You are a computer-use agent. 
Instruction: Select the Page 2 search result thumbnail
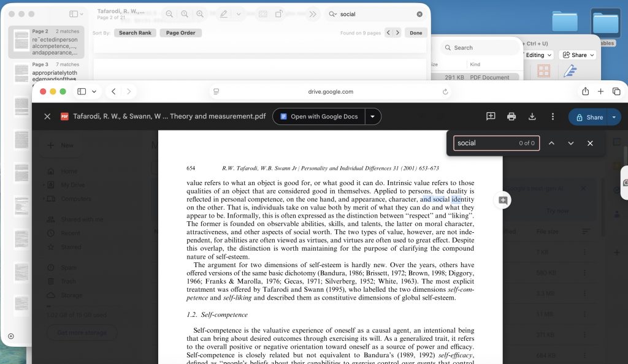click(x=22, y=42)
